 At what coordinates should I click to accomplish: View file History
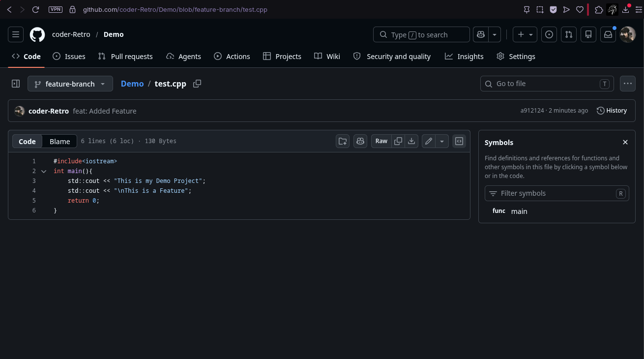[x=612, y=111]
